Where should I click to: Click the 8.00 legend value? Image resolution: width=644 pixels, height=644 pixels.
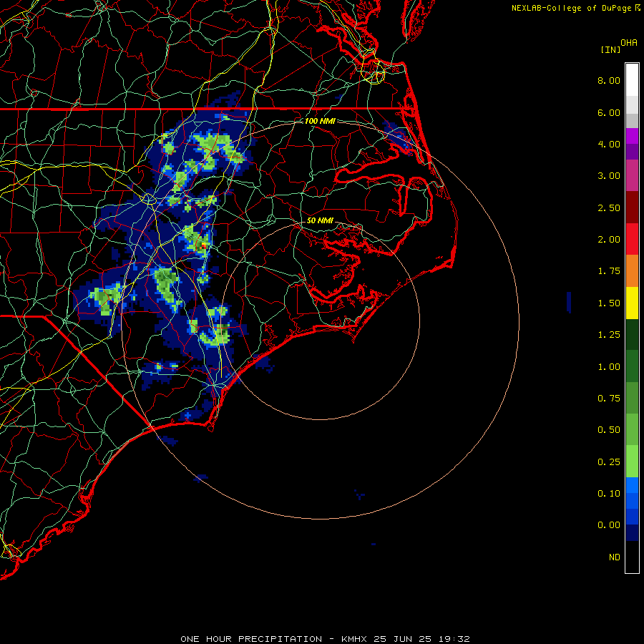[x=609, y=80]
